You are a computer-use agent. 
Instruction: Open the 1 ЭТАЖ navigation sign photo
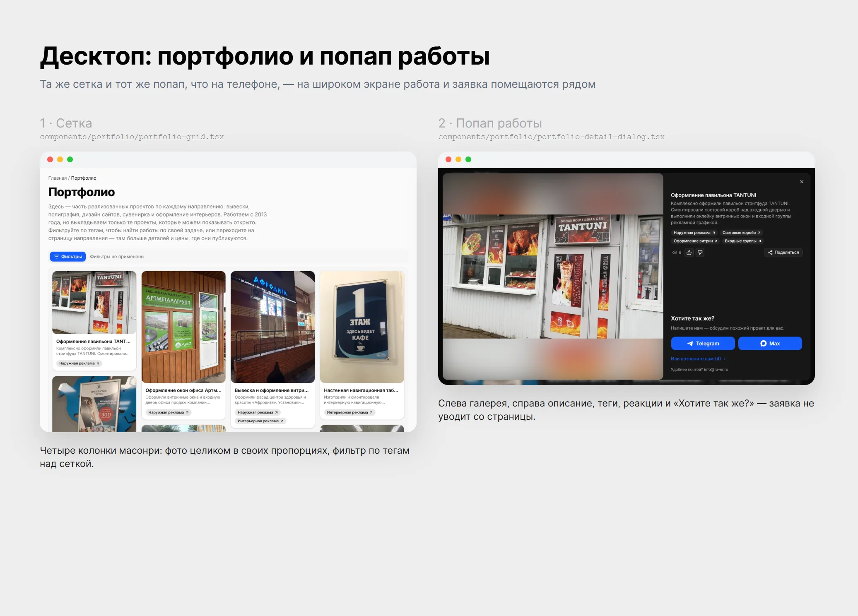pos(362,327)
